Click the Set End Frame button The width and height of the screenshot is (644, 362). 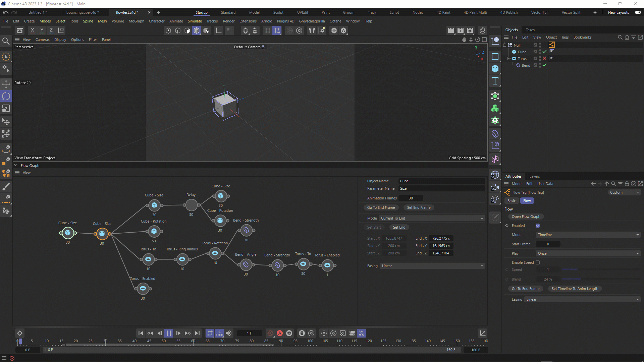(419, 207)
